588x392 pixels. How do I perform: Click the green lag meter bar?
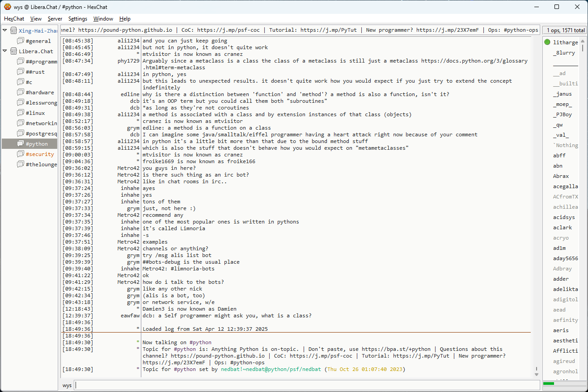coord(548,384)
